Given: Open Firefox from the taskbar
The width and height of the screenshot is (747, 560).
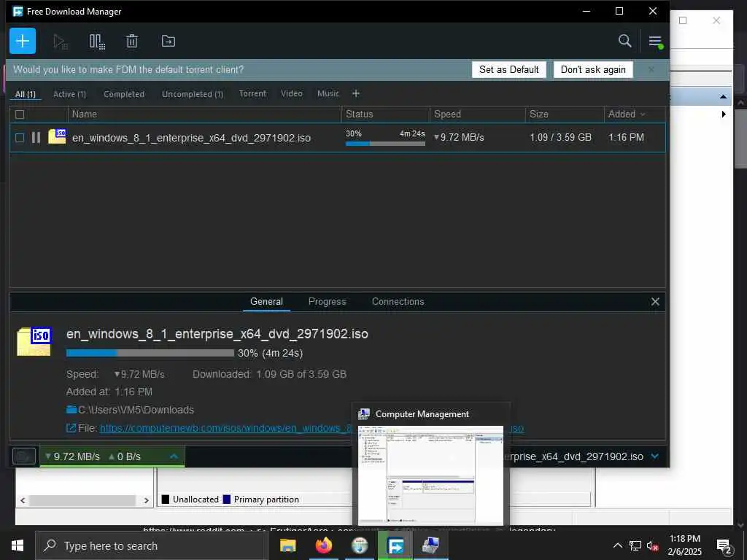Looking at the screenshot, I should point(323,545).
